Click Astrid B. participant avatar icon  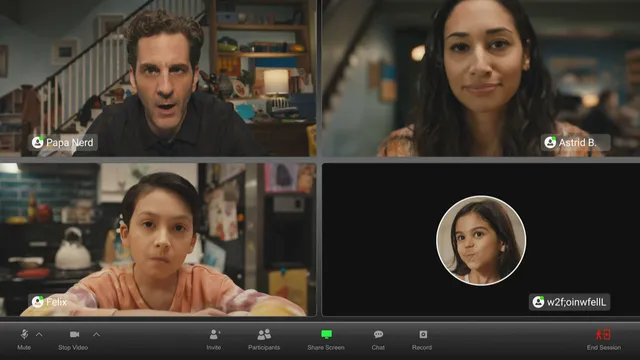[x=550, y=142]
